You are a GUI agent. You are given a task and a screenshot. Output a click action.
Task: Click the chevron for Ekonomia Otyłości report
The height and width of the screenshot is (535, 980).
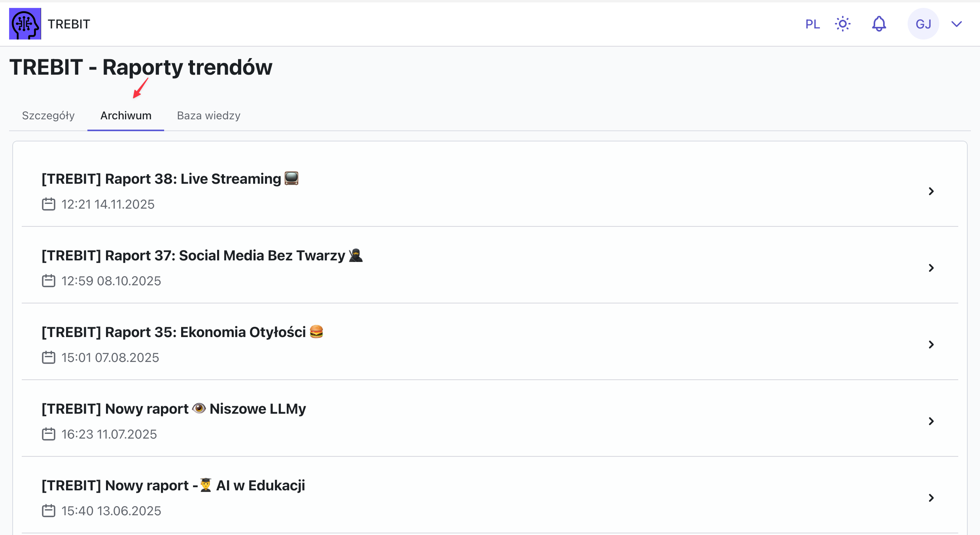pos(931,345)
